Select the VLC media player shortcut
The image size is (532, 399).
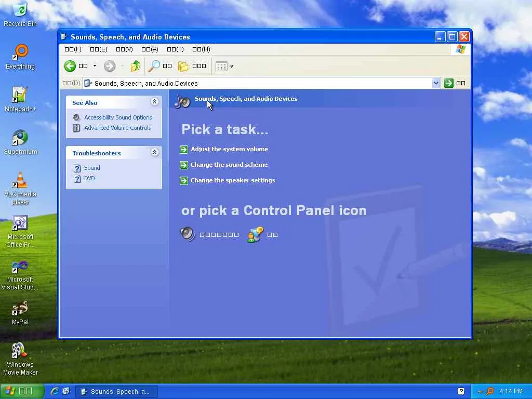(x=20, y=188)
